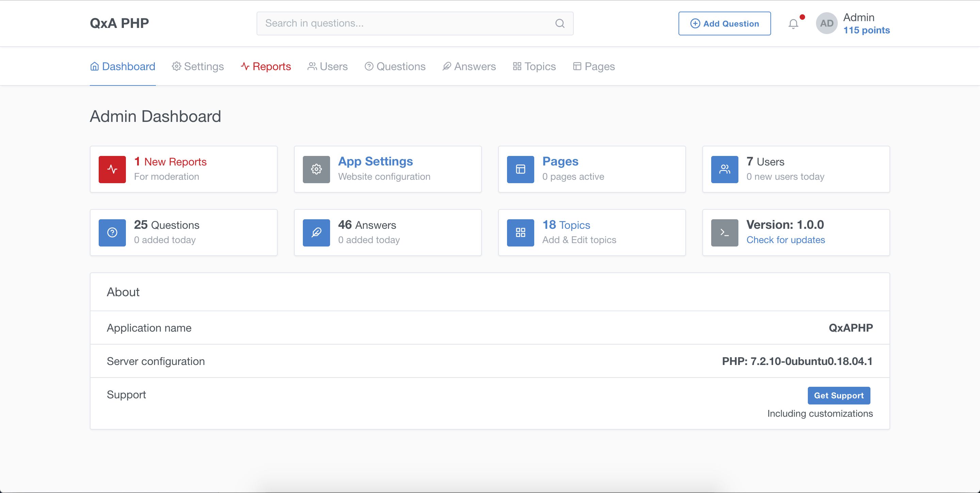Click the Server configuration label

click(156, 361)
